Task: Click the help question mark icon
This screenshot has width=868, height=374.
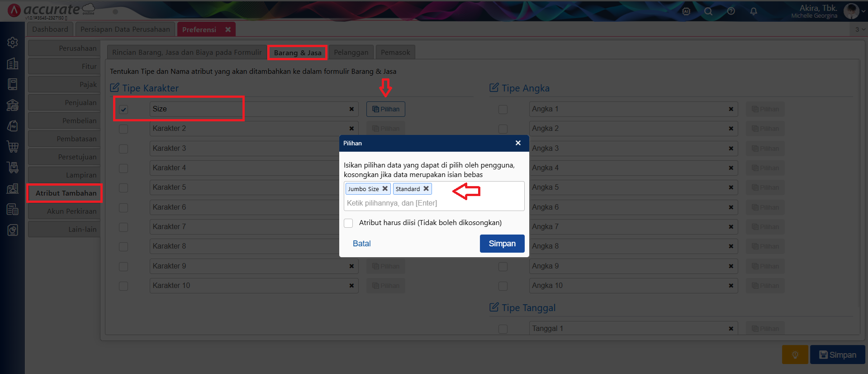Action: 731,11
